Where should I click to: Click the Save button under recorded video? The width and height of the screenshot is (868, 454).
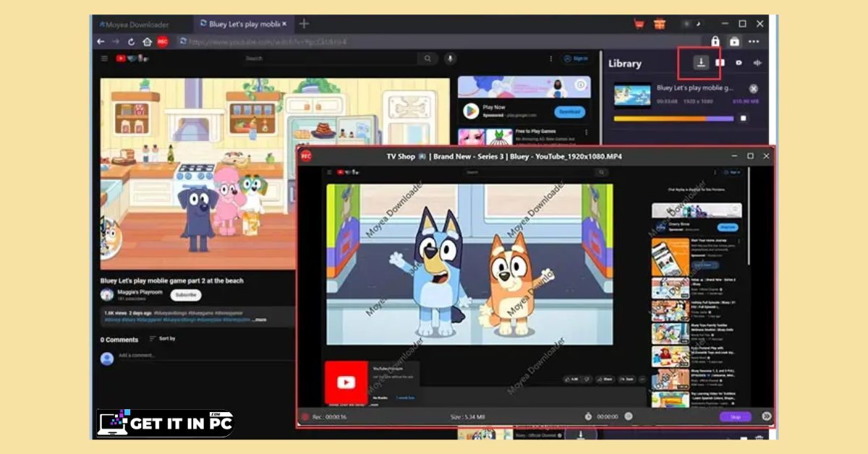point(626,379)
